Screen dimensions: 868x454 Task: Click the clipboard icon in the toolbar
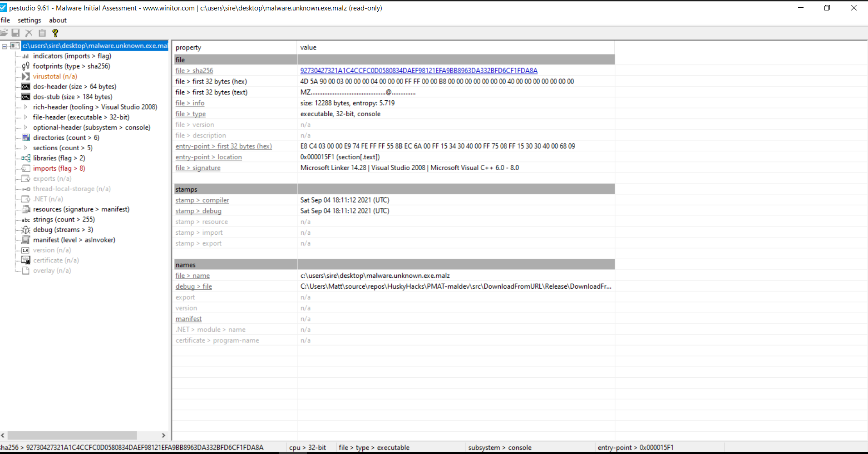click(x=42, y=33)
